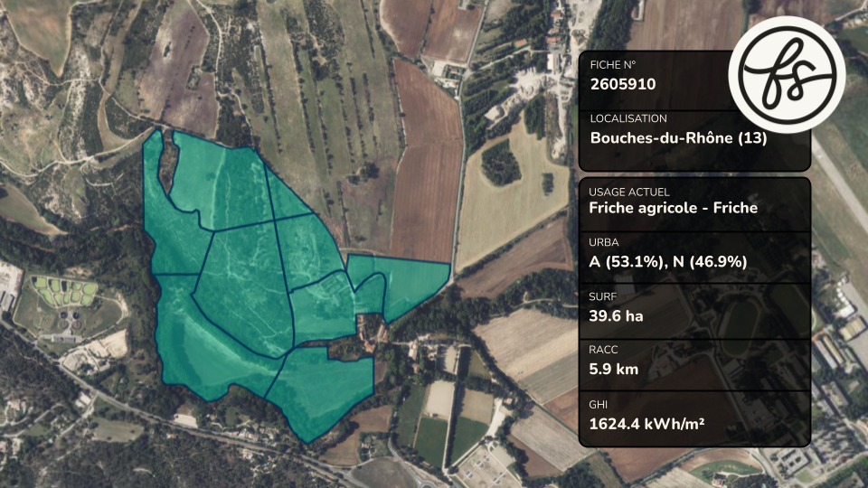Click the Bouches-du-Rhône (13) location text

click(678, 137)
